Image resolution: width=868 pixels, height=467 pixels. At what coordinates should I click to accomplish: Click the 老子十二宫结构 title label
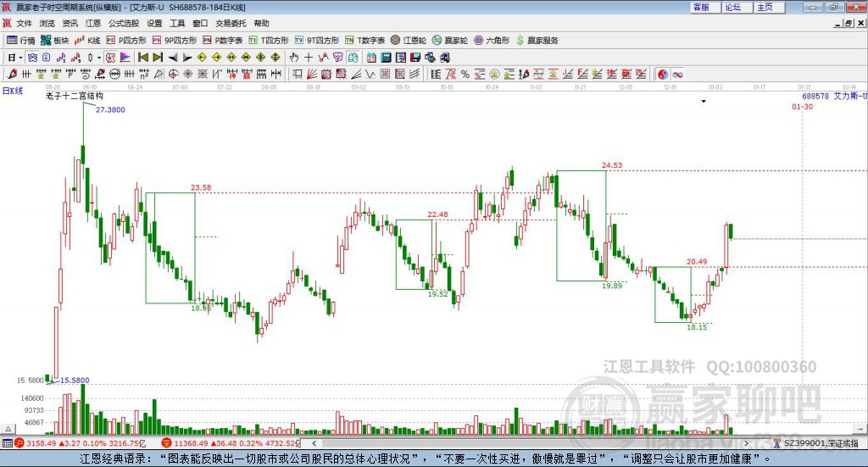(x=75, y=96)
